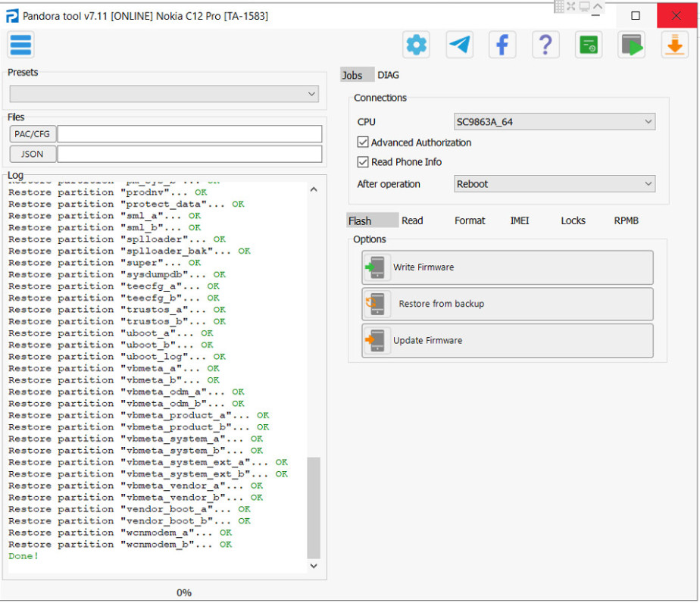Screen dimensions: 700x603
Task: Expand the Presets dropdown
Action: pos(164,94)
